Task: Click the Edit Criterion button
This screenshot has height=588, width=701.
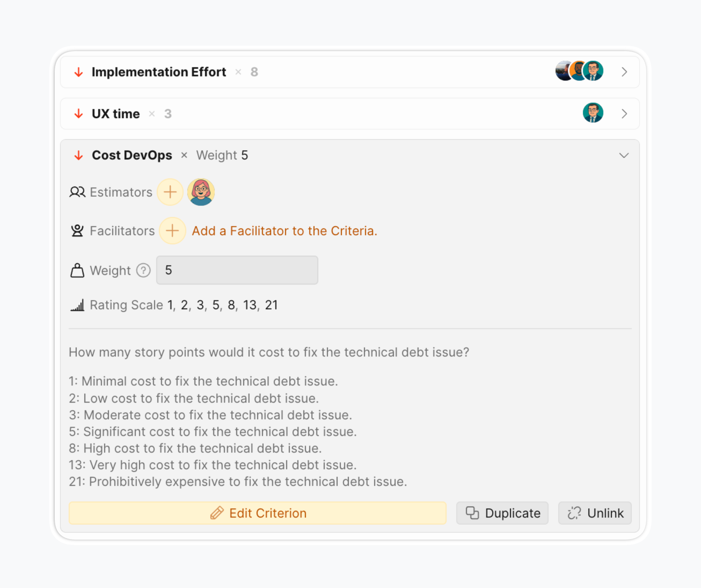Action: click(257, 513)
